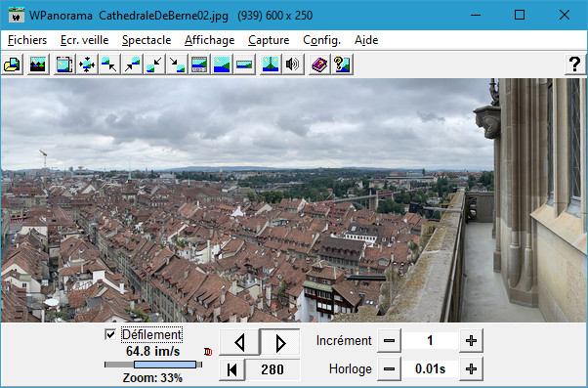Click the Zoom: 33% label

coord(152,377)
